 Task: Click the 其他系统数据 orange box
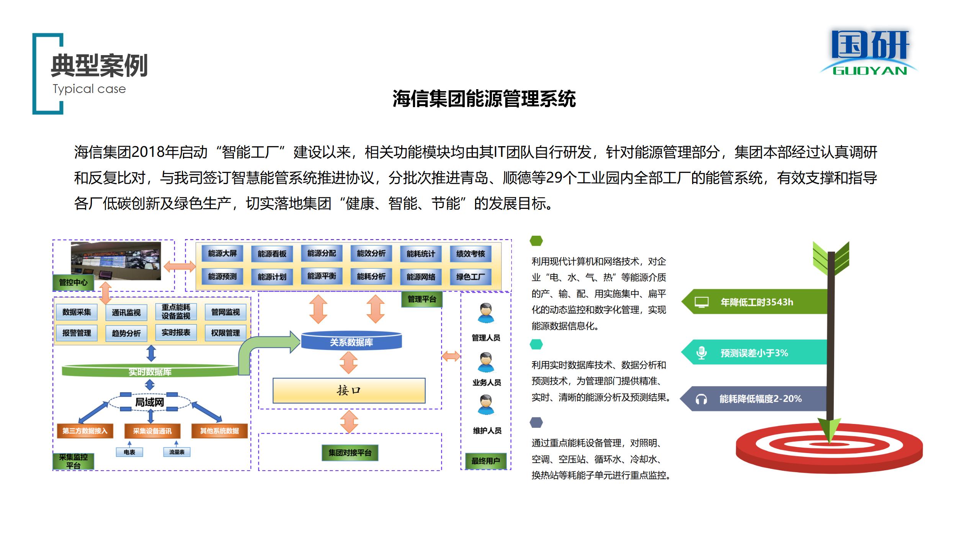pos(219,431)
